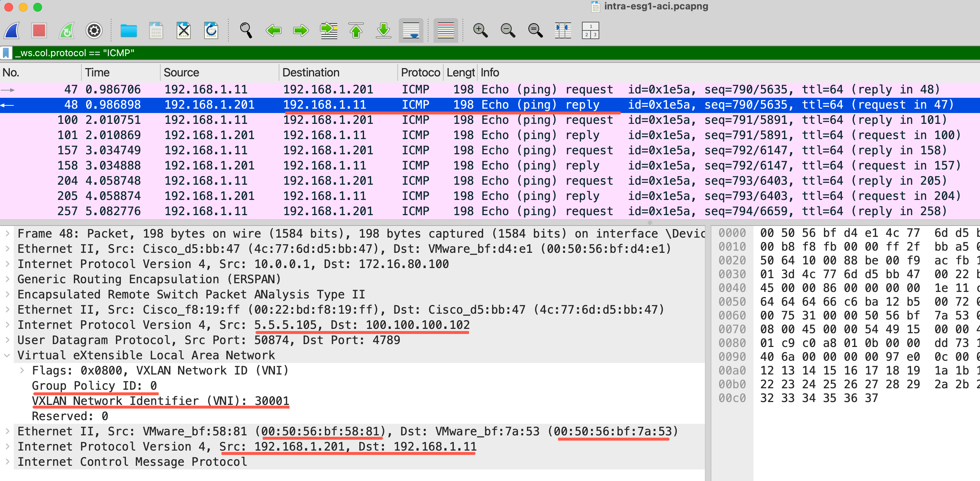Sort by the Info column header
Image resolution: width=980 pixels, height=481 pixels.
click(728, 72)
